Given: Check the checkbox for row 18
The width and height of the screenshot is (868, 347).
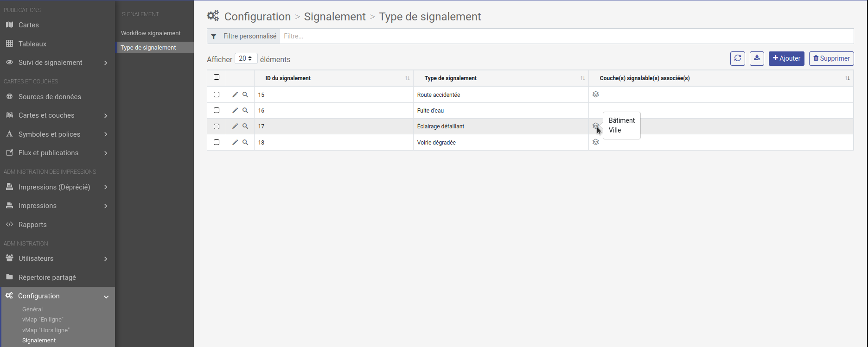Looking at the screenshot, I should pos(217,142).
